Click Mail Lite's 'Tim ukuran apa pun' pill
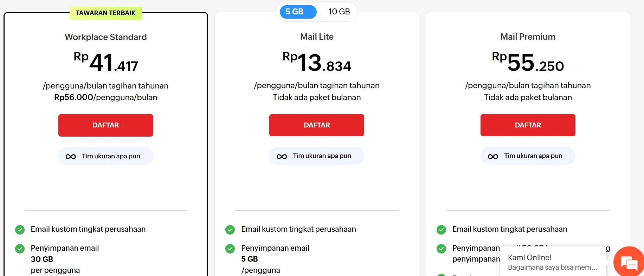This screenshot has height=276, width=644. pyautogui.click(x=317, y=156)
